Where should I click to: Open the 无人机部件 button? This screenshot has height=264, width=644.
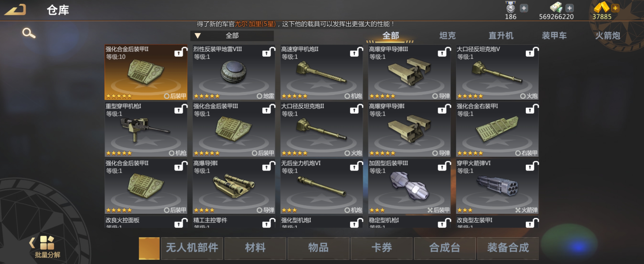(x=192, y=248)
